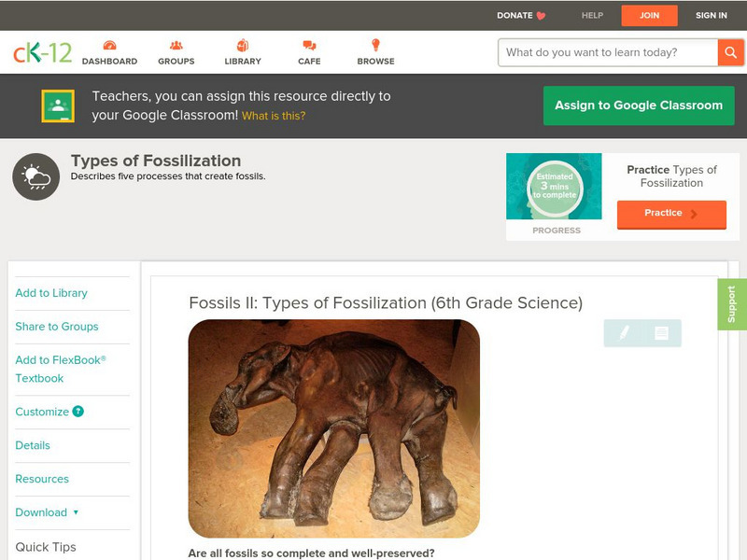Open the Support side tab
This screenshot has height=560, width=747.
(732, 304)
